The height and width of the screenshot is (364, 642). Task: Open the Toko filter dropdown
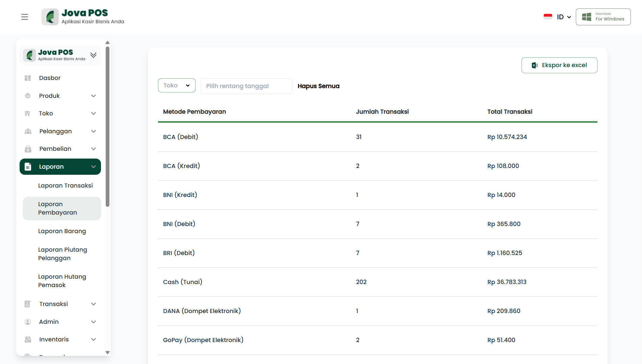tap(177, 85)
